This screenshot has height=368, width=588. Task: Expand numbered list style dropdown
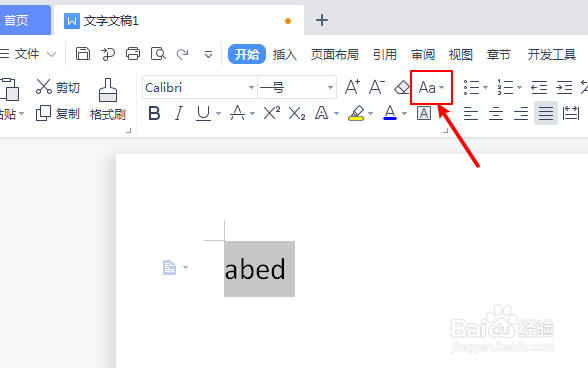click(519, 87)
